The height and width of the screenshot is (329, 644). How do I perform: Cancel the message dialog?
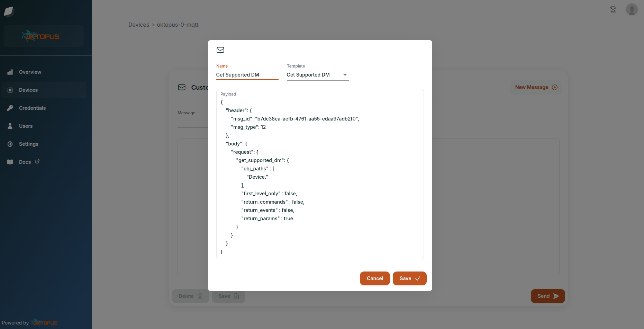click(x=375, y=278)
